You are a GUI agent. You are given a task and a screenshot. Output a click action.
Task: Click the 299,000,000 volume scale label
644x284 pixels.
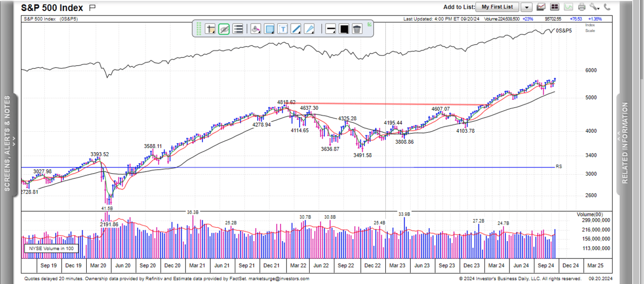pyautogui.click(x=597, y=220)
